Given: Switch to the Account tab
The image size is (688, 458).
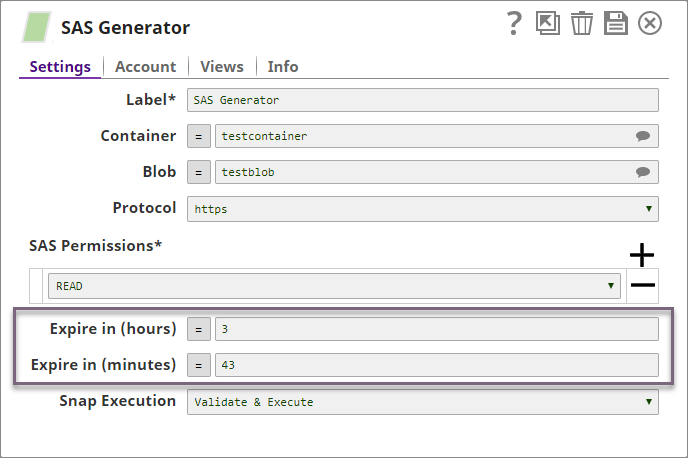Looking at the screenshot, I should tap(145, 67).
